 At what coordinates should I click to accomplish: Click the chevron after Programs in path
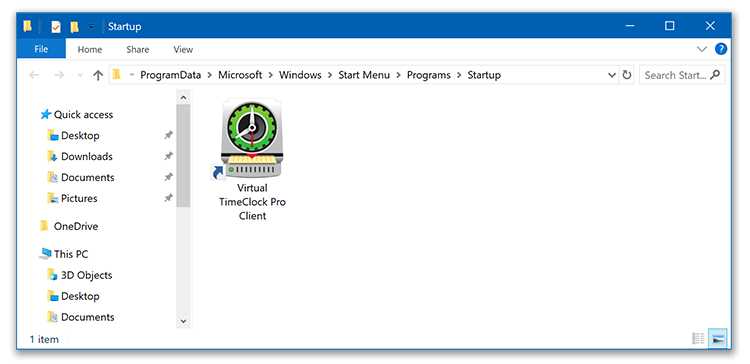click(x=459, y=76)
